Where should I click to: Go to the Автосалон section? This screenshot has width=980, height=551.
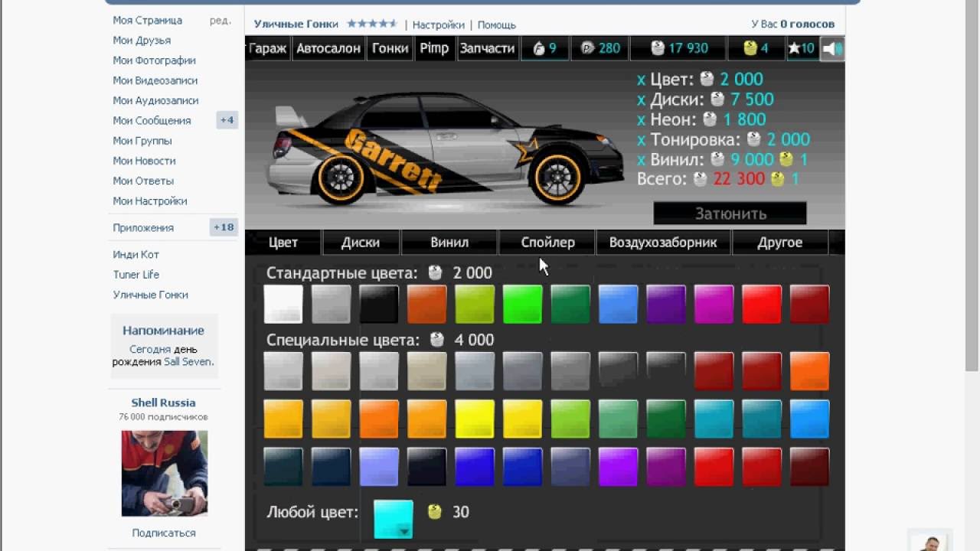328,48
